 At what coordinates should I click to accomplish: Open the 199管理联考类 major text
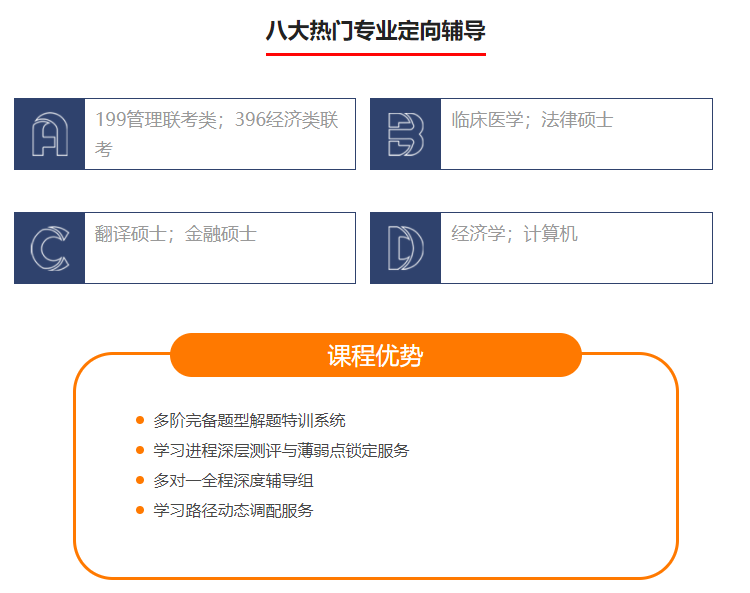point(156,120)
